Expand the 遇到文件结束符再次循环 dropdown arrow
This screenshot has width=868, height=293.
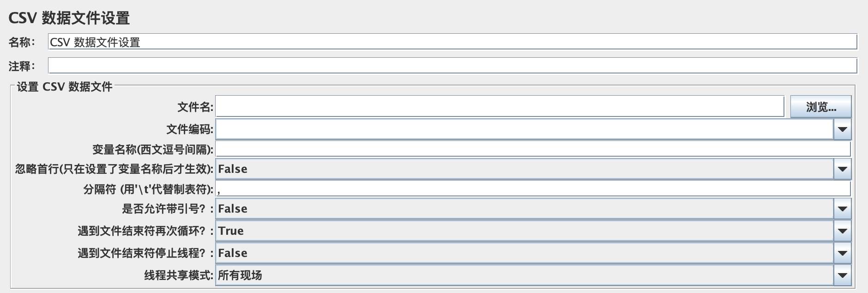[842, 231]
